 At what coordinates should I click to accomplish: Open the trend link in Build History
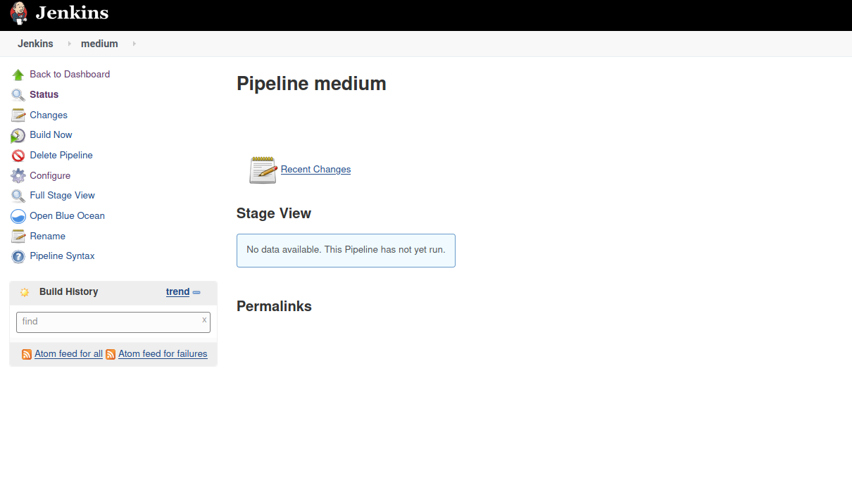[x=177, y=291]
